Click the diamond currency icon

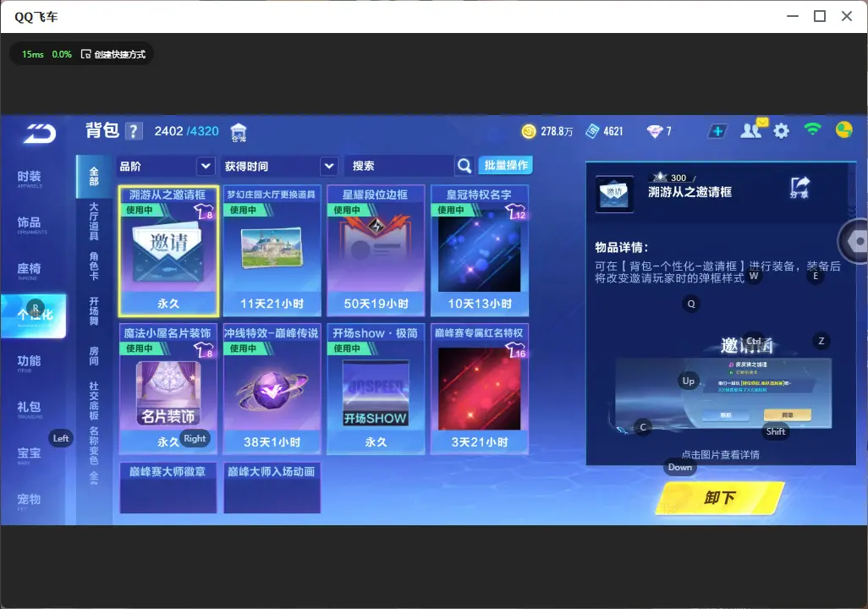pyautogui.click(x=654, y=131)
